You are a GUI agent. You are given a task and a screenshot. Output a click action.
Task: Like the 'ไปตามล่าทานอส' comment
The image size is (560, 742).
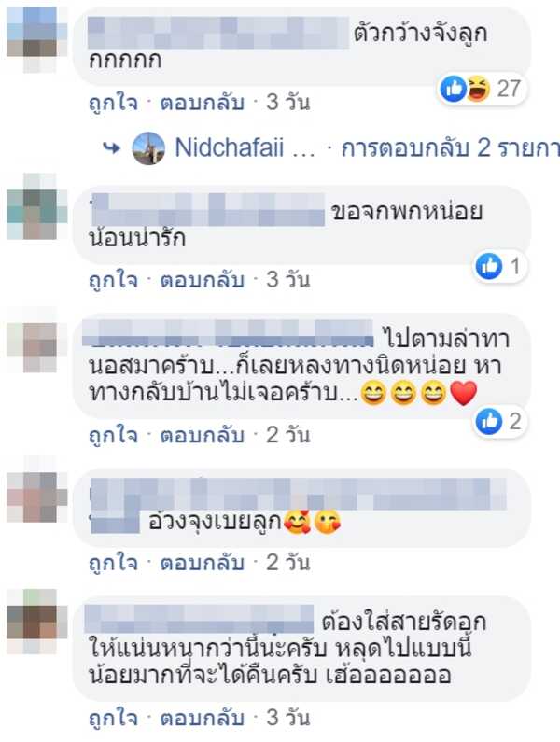(x=113, y=435)
